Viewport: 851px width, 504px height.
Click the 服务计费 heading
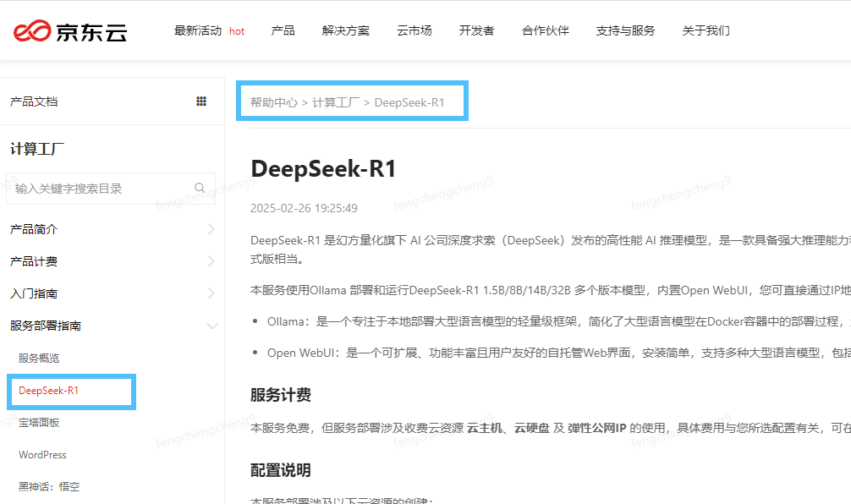point(281,395)
